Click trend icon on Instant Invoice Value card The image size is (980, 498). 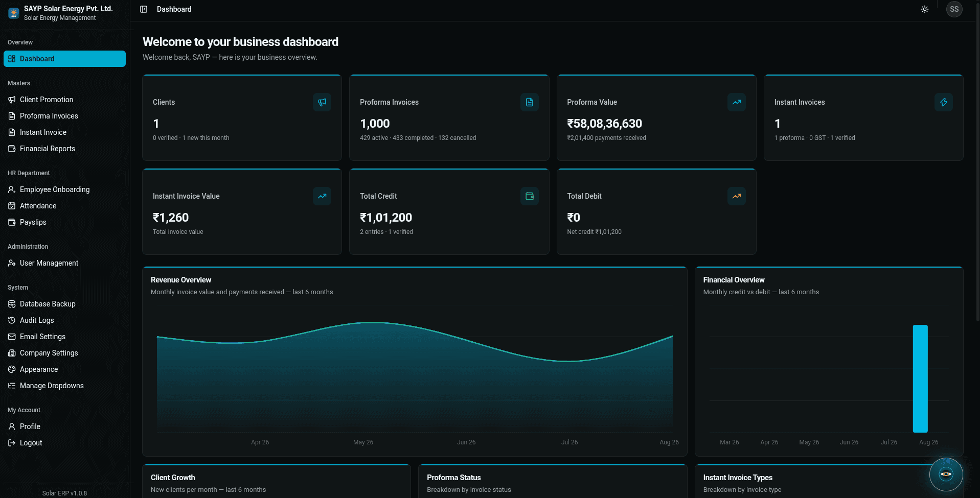[322, 196]
